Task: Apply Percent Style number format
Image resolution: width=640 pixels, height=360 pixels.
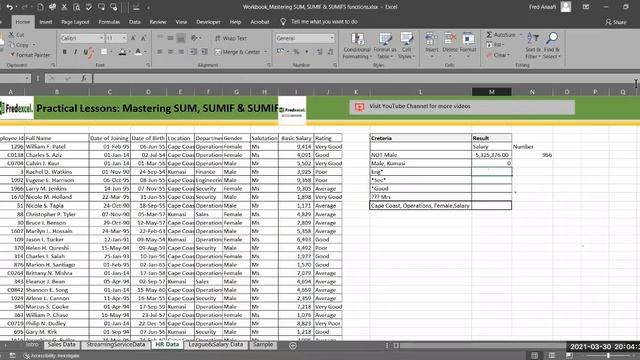Action: click(296, 52)
